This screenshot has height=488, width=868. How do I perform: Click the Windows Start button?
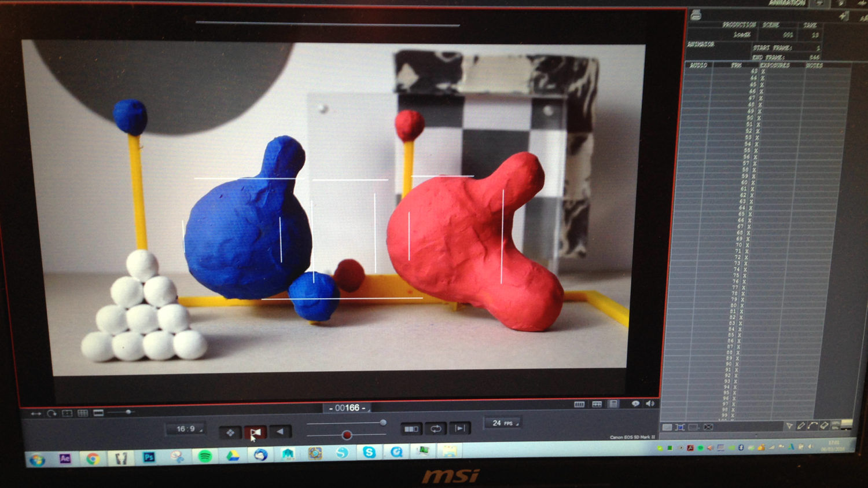coord(38,460)
